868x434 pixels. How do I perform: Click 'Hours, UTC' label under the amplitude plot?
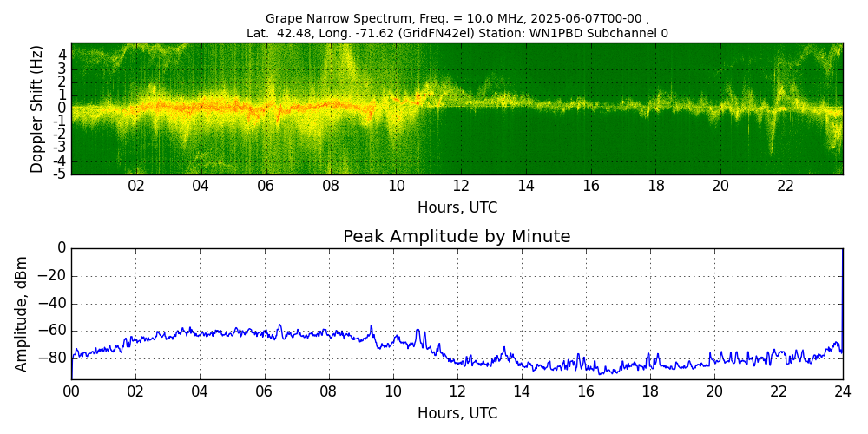coord(457,413)
